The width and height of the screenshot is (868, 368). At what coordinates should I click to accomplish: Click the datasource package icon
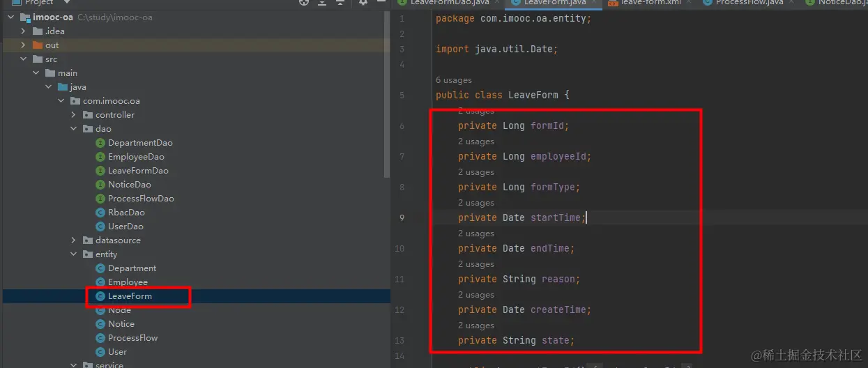88,240
